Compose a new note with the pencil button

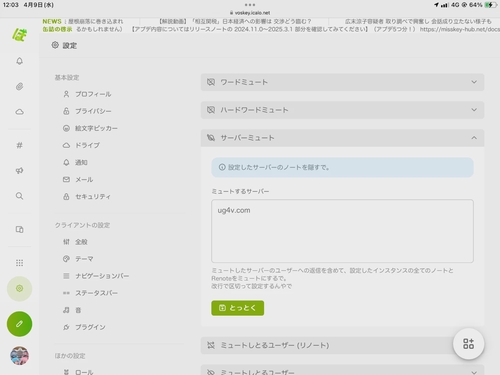(19, 324)
